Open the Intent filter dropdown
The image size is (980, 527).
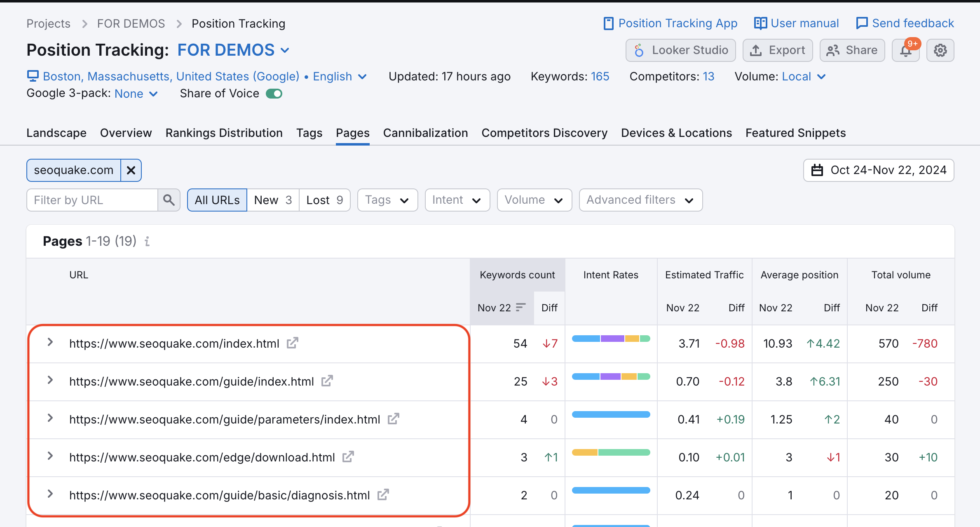(x=457, y=200)
